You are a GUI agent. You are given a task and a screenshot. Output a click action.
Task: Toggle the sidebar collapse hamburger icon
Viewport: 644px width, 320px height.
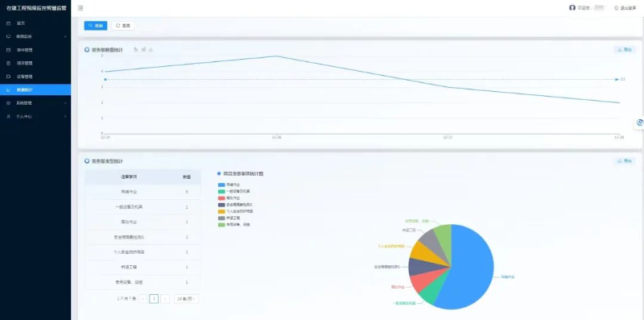[x=80, y=8]
